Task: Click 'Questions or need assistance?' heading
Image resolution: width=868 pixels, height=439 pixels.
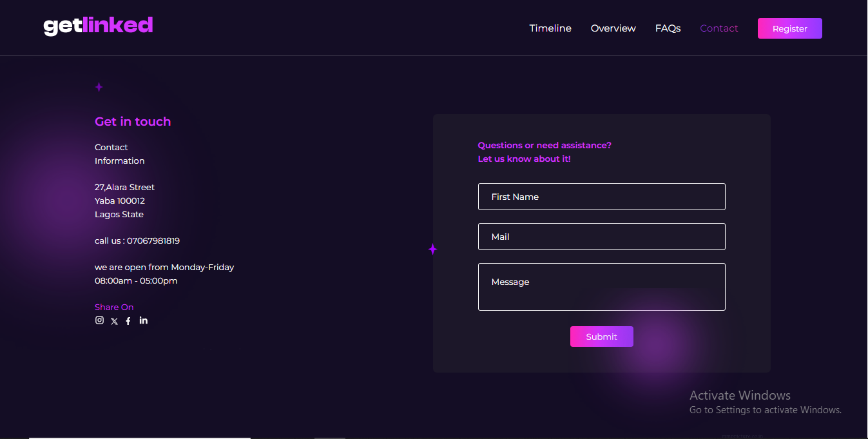Action: pyautogui.click(x=545, y=146)
